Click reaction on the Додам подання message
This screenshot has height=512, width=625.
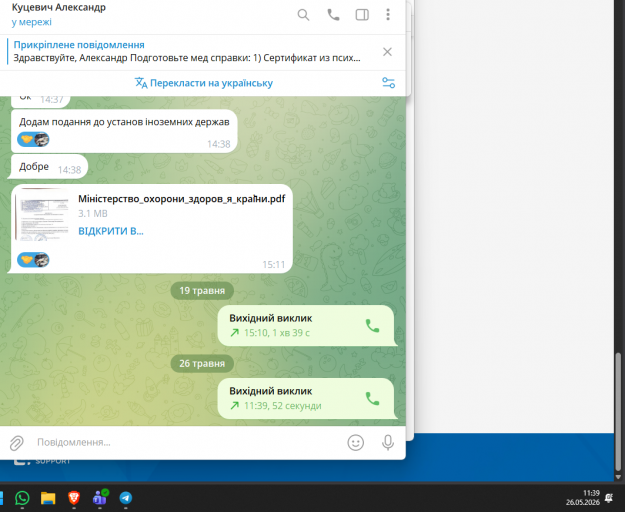tap(33, 139)
